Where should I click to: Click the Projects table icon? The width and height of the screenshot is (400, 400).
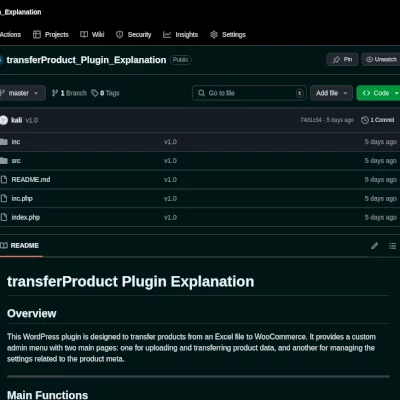(x=37, y=35)
